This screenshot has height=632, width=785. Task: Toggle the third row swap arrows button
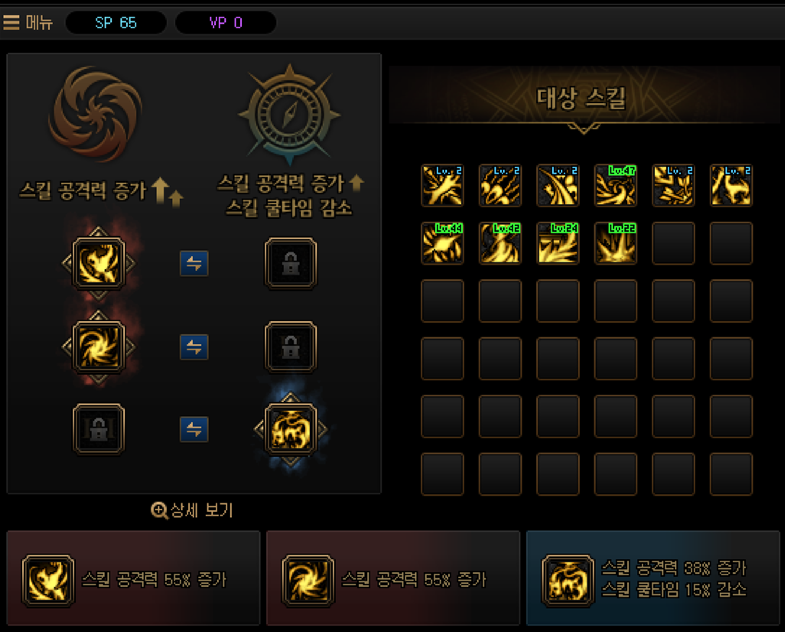(194, 429)
